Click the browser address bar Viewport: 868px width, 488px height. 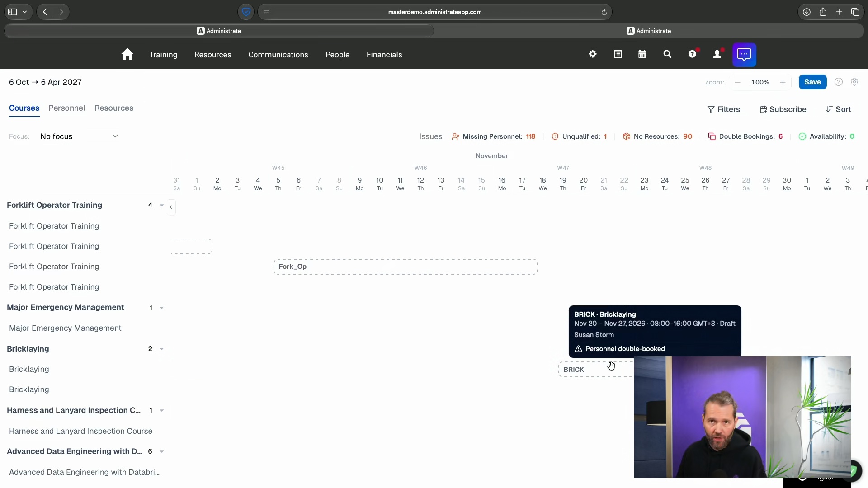tap(434, 12)
